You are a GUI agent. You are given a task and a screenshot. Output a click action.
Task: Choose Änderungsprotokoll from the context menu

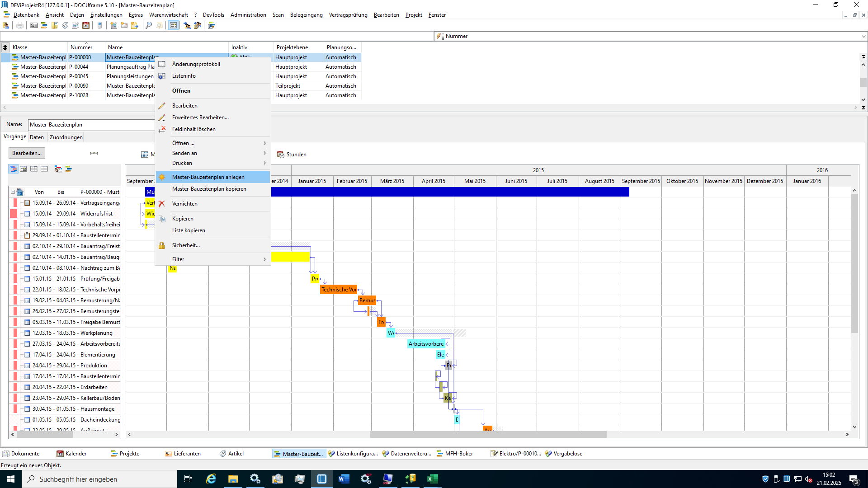click(213, 64)
